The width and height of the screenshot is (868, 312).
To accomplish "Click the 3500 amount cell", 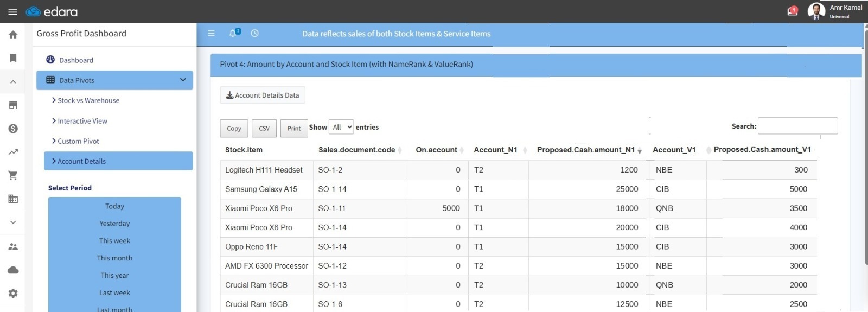I will click(x=761, y=208).
